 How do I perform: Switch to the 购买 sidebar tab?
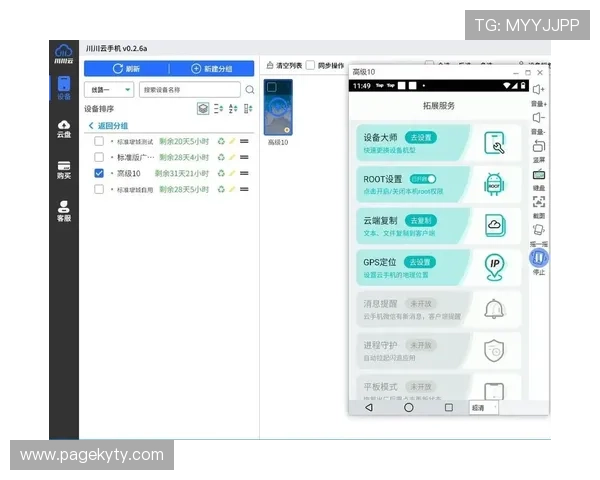click(x=64, y=170)
